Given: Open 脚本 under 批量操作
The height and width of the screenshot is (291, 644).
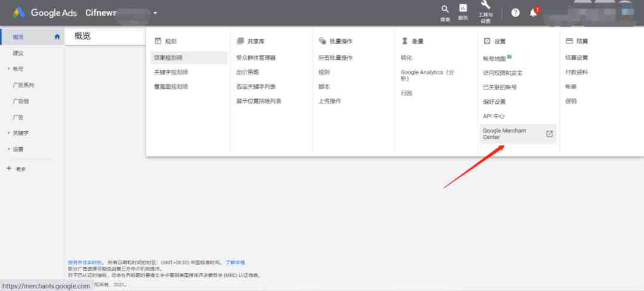Looking at the screenshot, I should click(x=324, y=87).
